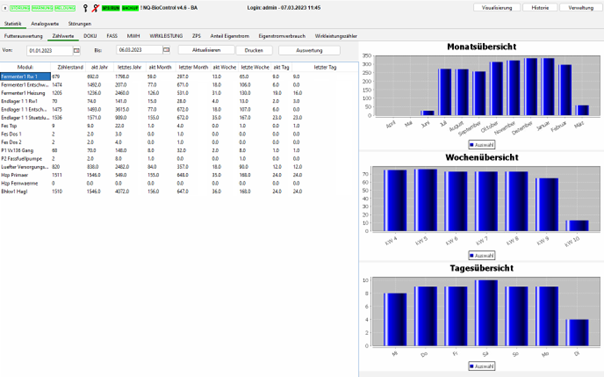604x377 pixels.
Task: Switch to the Störungen tab
Action: click(x=80, y=24)
